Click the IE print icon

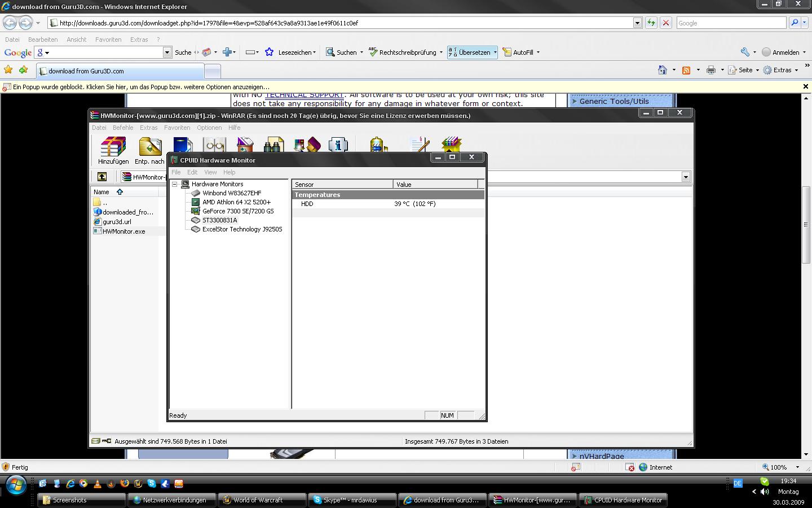[711, 70]
